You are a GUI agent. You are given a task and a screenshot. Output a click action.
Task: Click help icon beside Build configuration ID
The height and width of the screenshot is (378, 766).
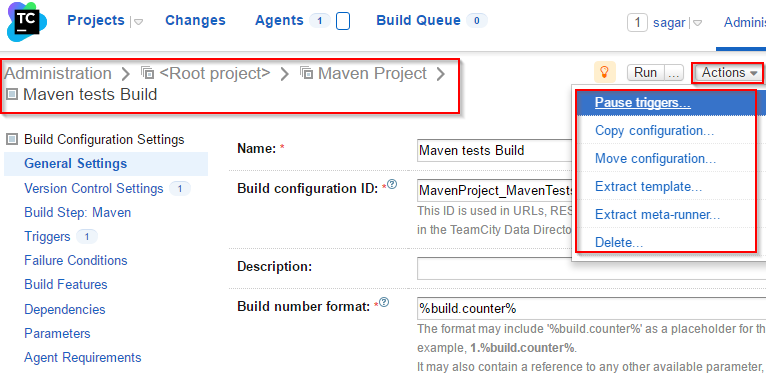pyautogui.click(x=392, y=185)
